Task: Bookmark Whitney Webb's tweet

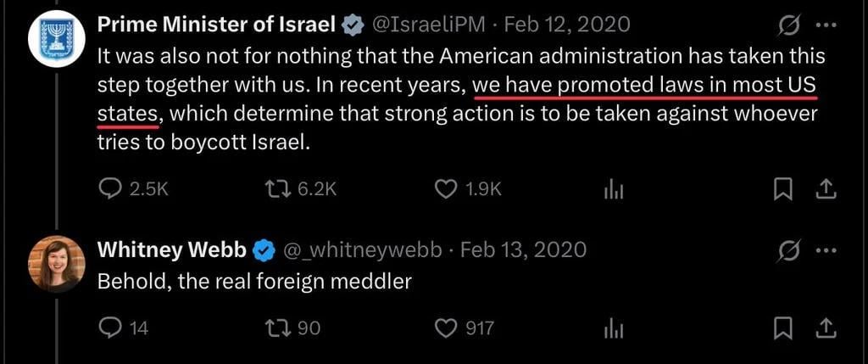Action: (781, 329)
